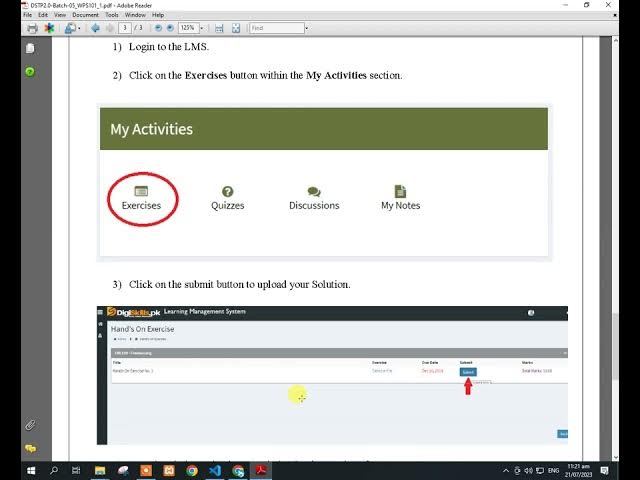Open the notification center icon
Viewport: 640px width, 480px height.
[x=604, y=471]
